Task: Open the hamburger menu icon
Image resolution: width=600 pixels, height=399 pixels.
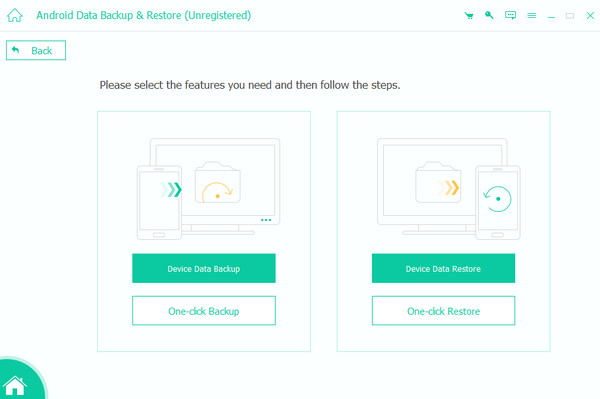Action: 532,15
